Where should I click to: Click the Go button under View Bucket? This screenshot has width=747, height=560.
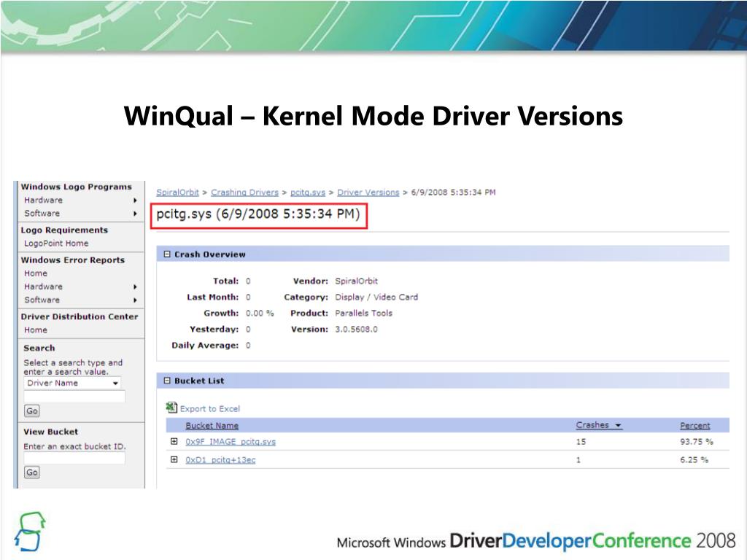pyautogui.click(x=32, y=472)
